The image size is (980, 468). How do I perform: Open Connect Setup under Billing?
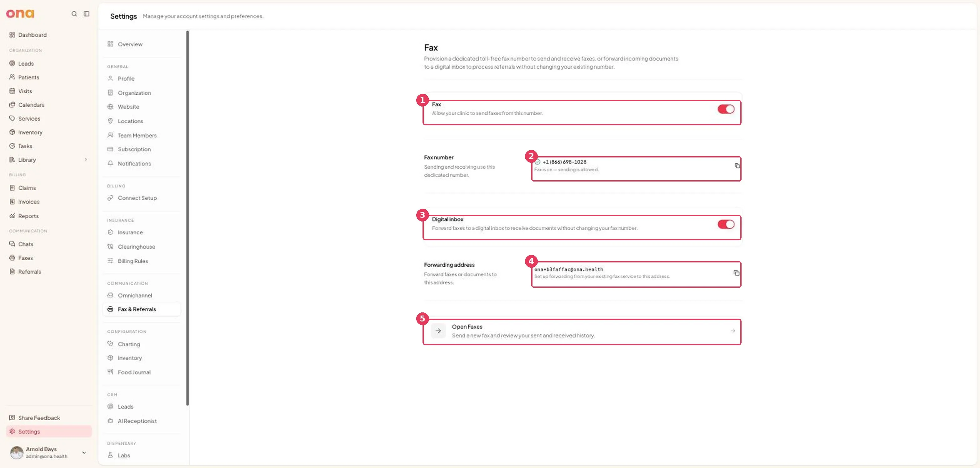[142, 198]
